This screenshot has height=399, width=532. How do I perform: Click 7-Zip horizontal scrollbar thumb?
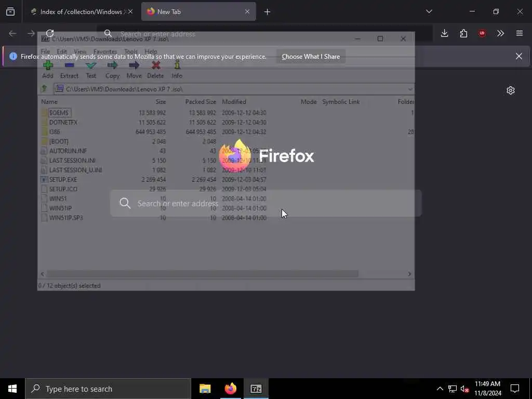tap(202, 274)
